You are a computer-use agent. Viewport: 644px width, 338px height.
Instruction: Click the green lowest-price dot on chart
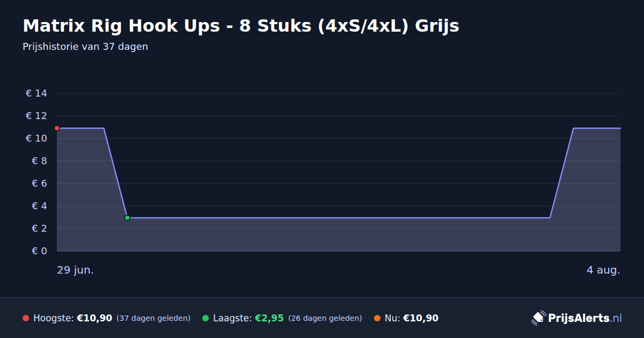tap(127, 218)
